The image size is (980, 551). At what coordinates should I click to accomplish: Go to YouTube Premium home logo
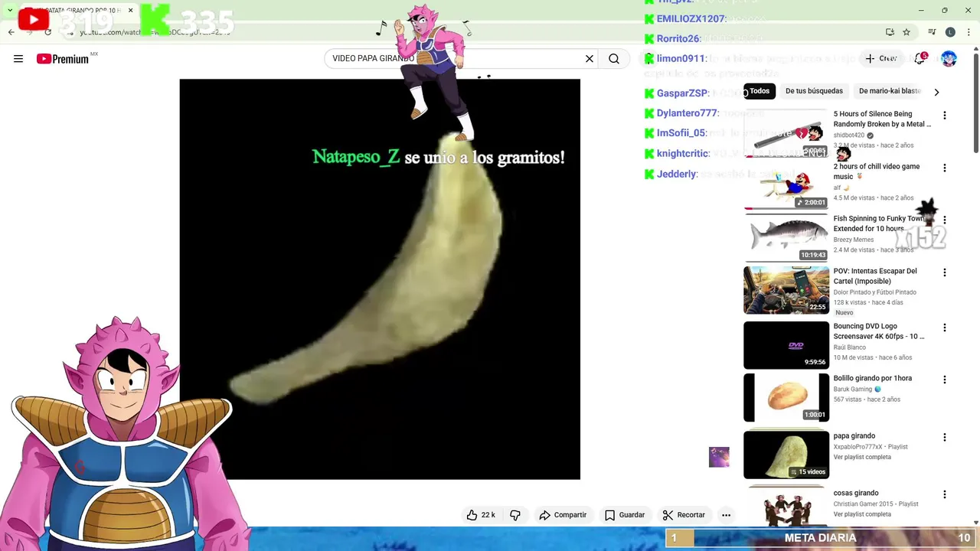(x=63, y=59)
